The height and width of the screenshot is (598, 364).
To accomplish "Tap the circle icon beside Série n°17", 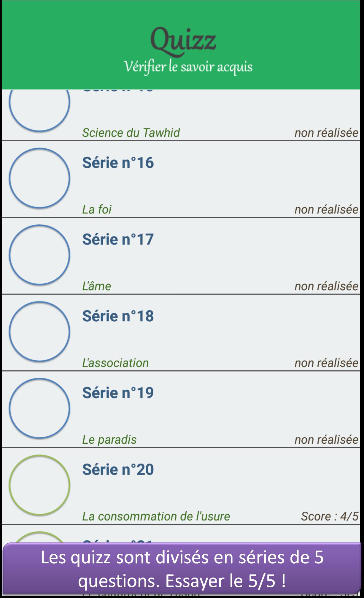I will pos(39,255).
